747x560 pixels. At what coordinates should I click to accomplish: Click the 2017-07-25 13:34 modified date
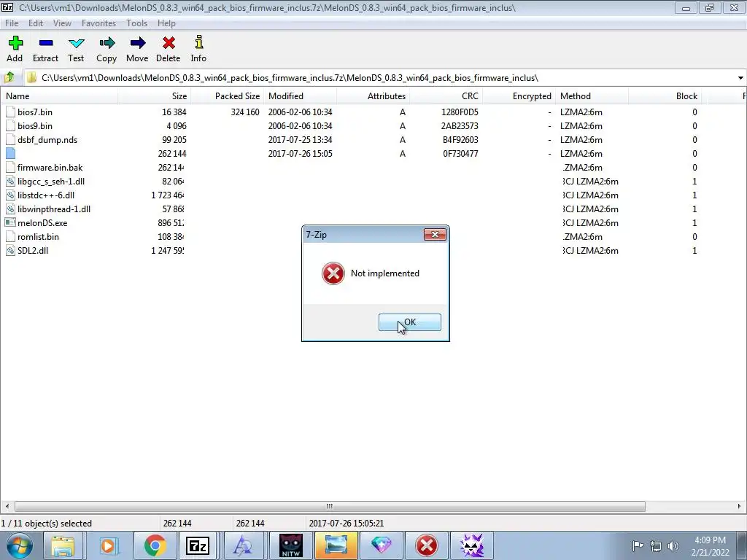tap(300, 139)
